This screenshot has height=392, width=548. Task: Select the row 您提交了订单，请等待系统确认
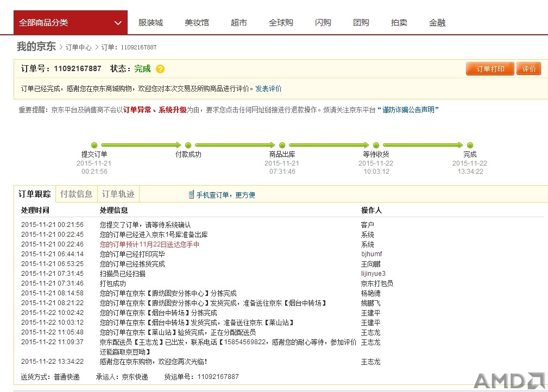point(145,225)
